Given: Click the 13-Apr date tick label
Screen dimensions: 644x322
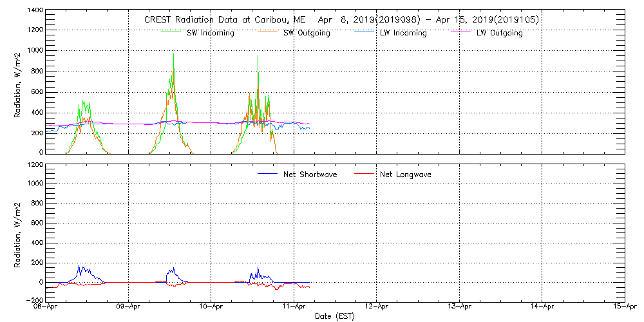Looking at the screenshot, I should (459, 308).
